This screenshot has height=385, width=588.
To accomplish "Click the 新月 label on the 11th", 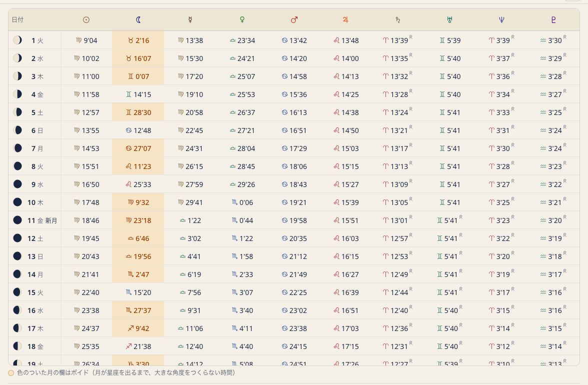I will [x=51, y=220].
